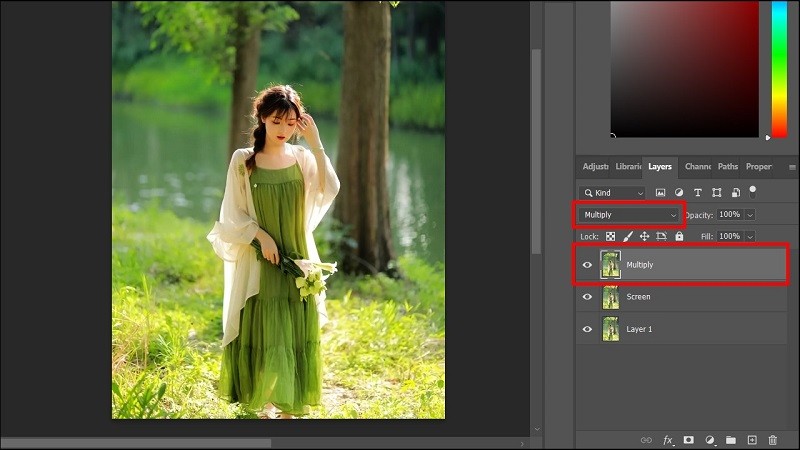Click the scroll down arrow of canvas
This screenshot has width=800, height=450.
(x=537, y=429)
